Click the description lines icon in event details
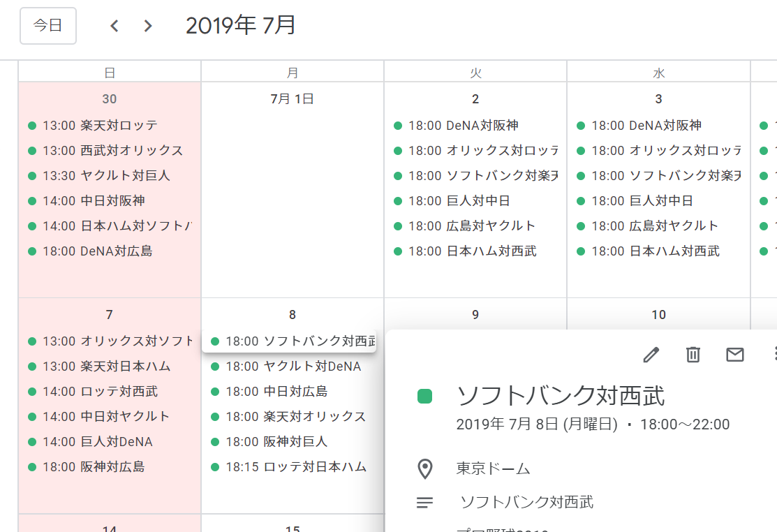The image size is (777, 532). click(x=424, y=503)
